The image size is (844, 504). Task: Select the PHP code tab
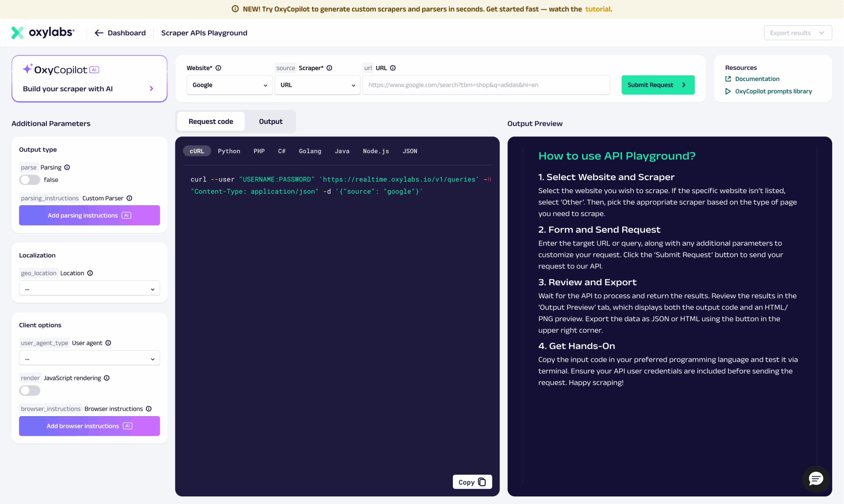tap(259, 151)
